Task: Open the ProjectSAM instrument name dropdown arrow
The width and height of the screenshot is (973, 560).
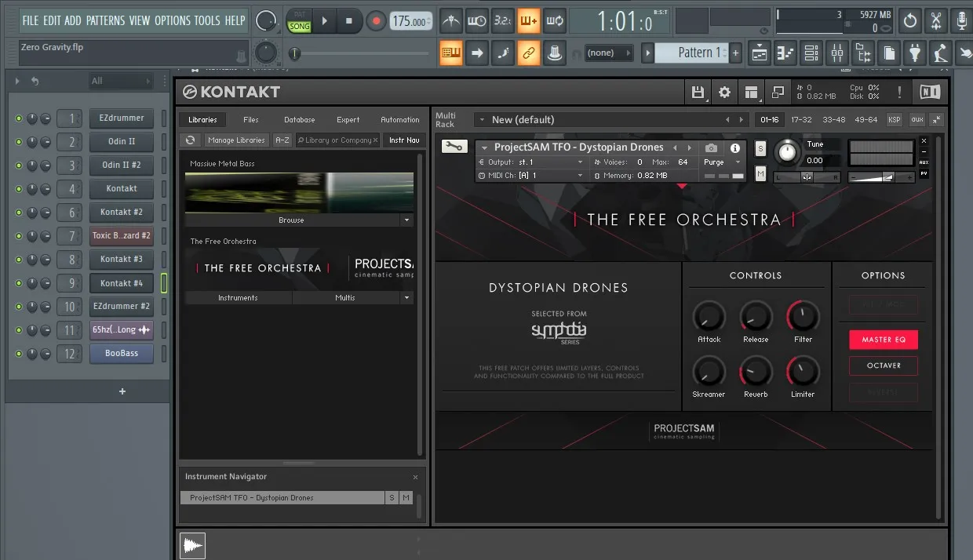Action: (485, 147)
